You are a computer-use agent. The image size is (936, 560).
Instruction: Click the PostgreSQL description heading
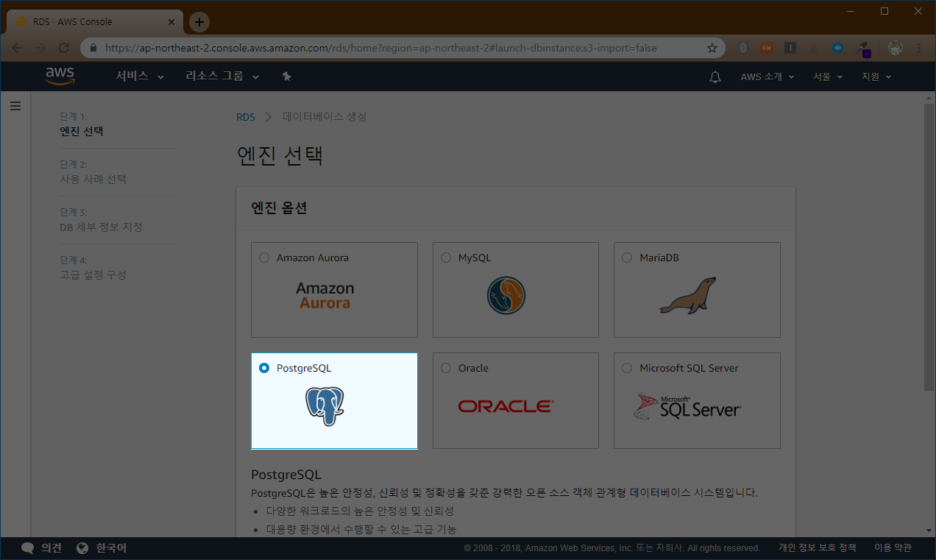pyautogui.click(x=286, y=475)
